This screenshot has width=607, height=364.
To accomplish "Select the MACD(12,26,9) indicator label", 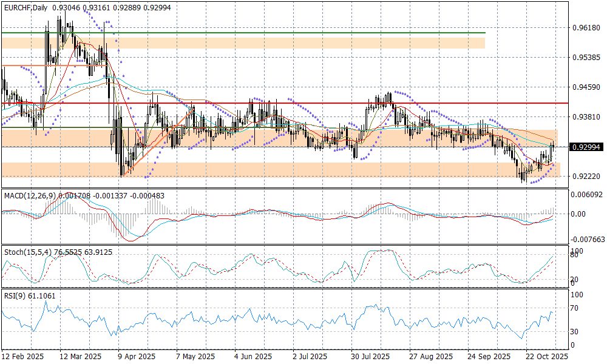I will point(28,195).
